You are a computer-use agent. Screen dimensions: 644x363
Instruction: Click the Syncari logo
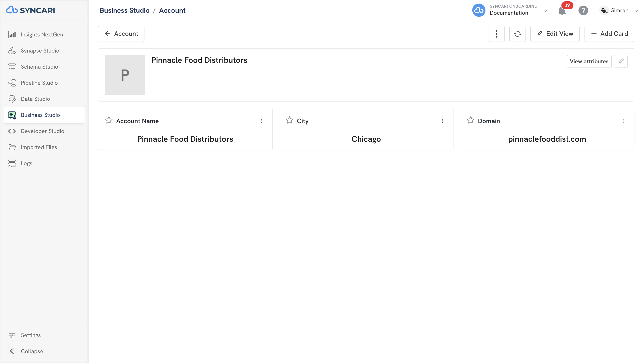(x=30, y=10)
